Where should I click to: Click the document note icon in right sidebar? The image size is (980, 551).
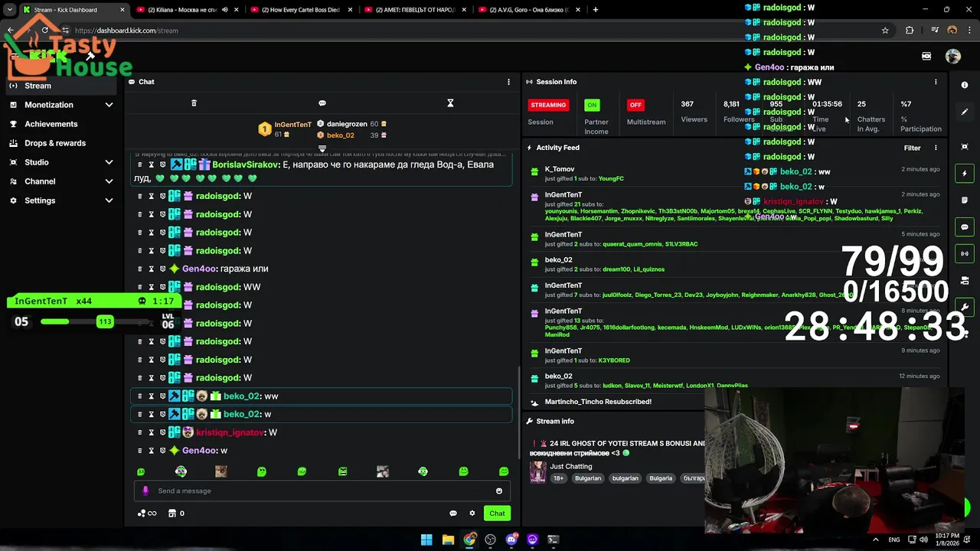pos(965,200)
